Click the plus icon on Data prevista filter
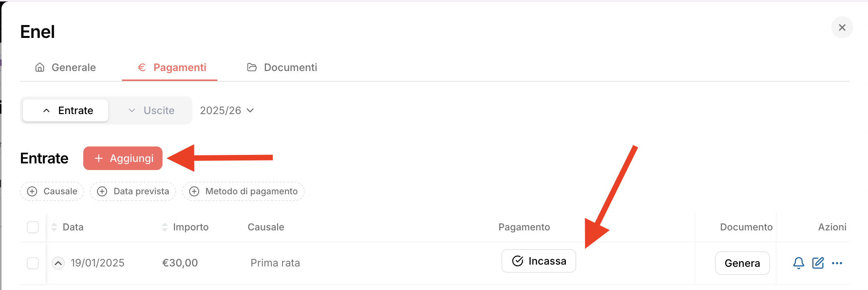Screen dimensions: 868x290 coord(102,191)
